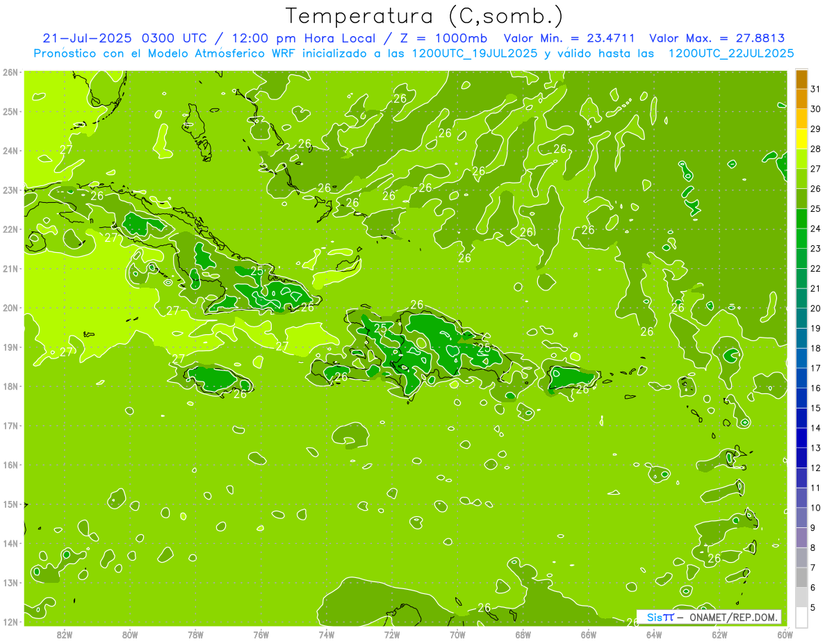Screen dimensions: 834x644
Task: Click the 74W longitude axis label
Action: (x=327, y=634)
